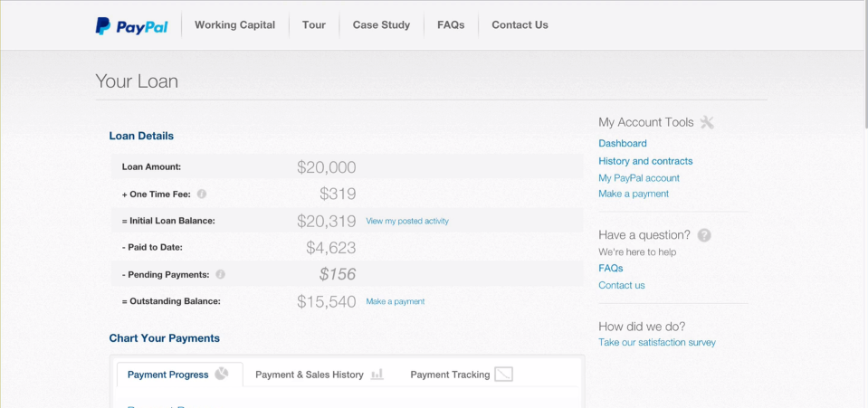Image resolution: width=868 pixels, height=408 pixels.
Task: Click the Pending Payments info icon
Action: pyautogui.click(x=220, y=274)
